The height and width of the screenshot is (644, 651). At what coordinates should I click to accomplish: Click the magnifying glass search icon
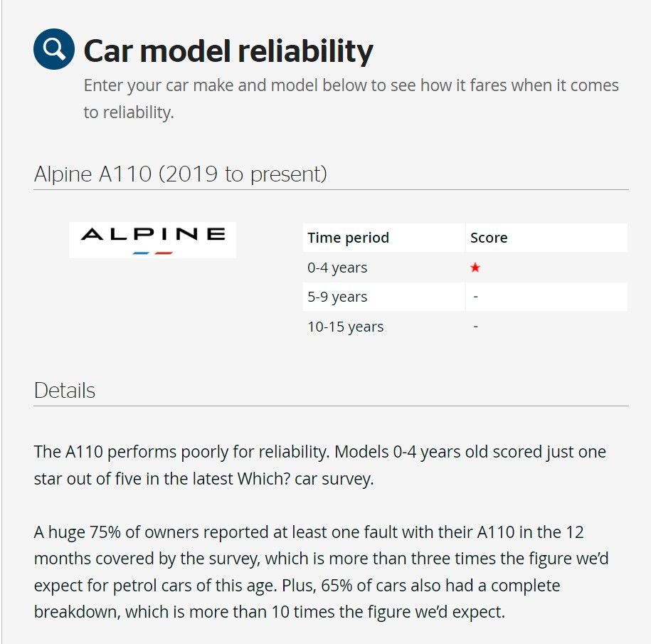coord(54,49)
